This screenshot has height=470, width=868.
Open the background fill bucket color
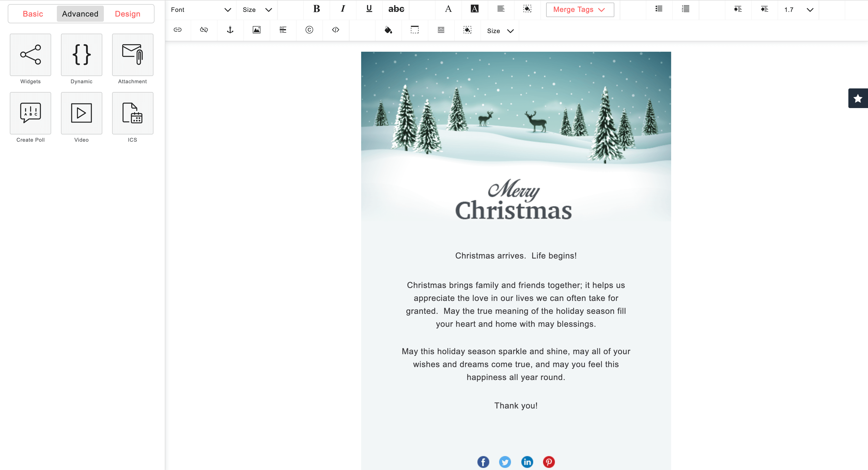point(388,30)
